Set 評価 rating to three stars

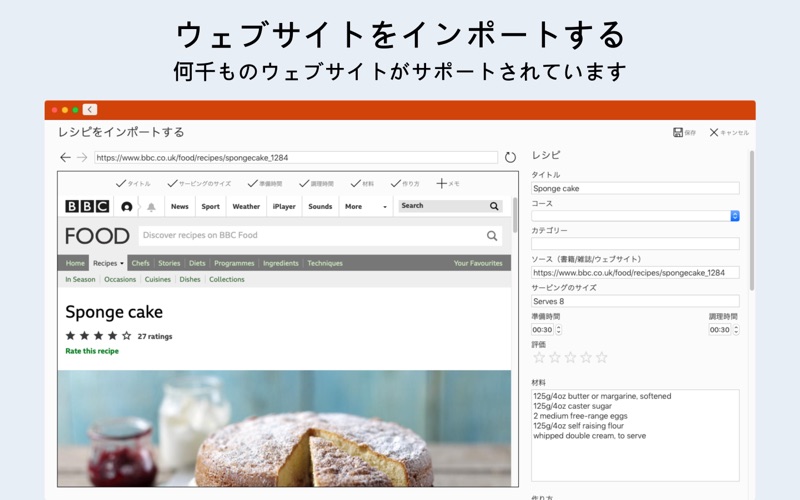tap(570, 357)
